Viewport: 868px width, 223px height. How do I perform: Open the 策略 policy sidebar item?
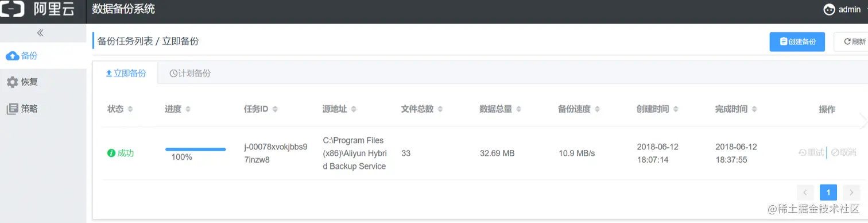tap(43, 109)
